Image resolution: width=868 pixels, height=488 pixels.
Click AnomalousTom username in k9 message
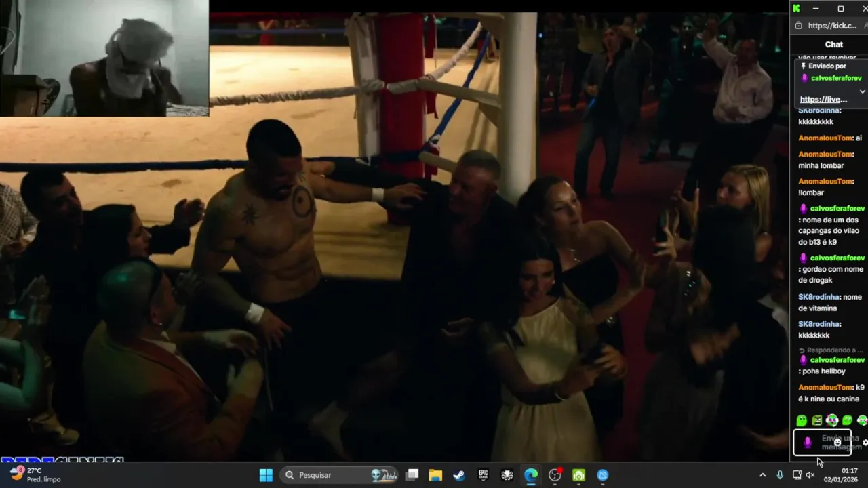[825, 388]
